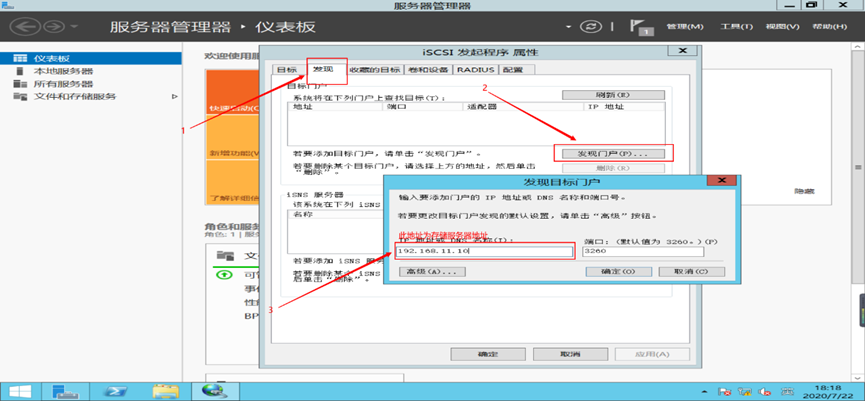Click the 所有服务器 icon in sidebar

[20, 84]
